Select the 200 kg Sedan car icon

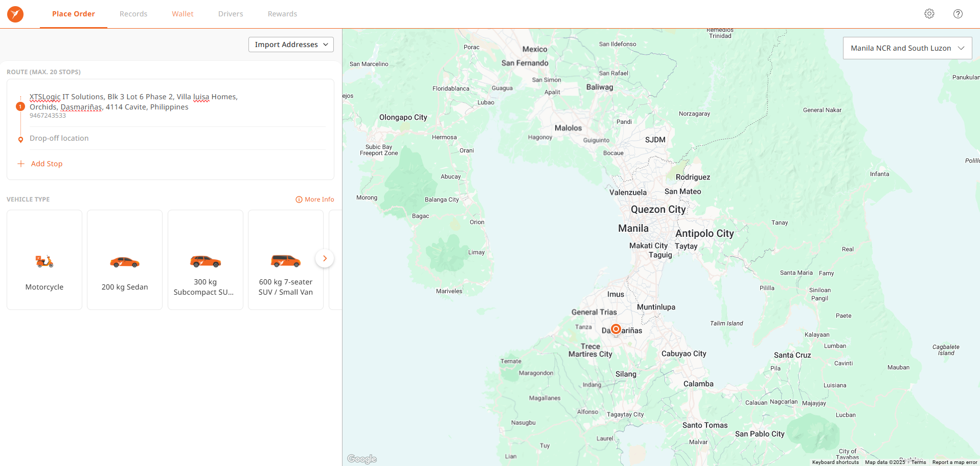(x=125, y=262)
